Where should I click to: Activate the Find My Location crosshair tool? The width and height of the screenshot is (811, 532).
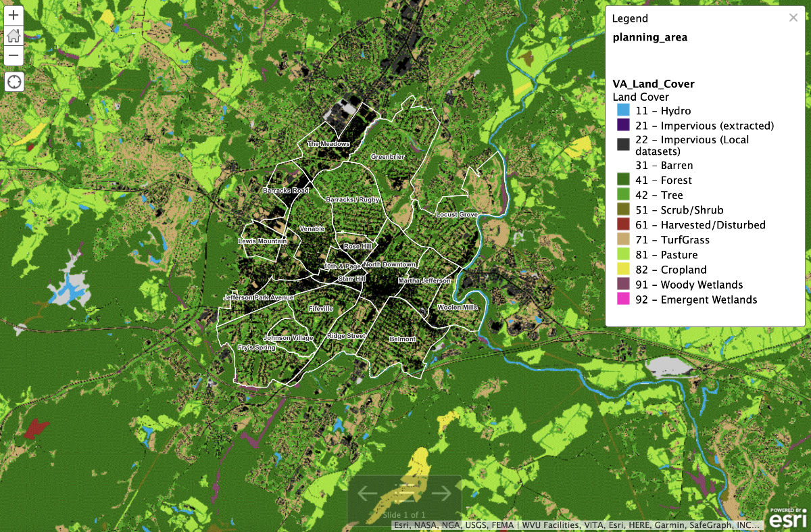tap(14, 81)
